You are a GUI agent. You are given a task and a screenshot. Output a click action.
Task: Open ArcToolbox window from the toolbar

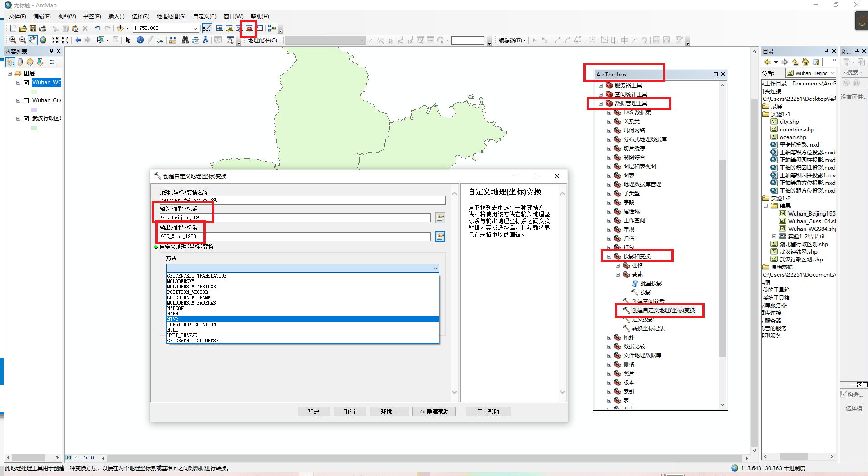[x=249, y=28]
